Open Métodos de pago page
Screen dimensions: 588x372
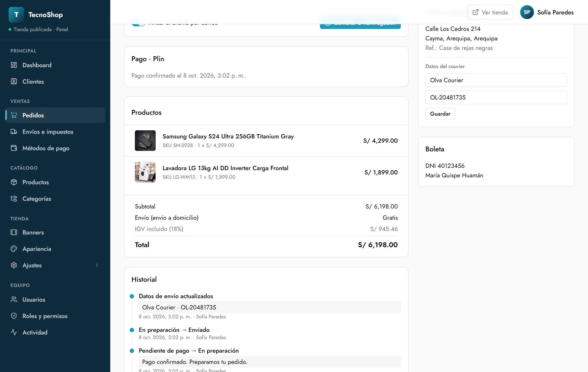pos(55,148)
